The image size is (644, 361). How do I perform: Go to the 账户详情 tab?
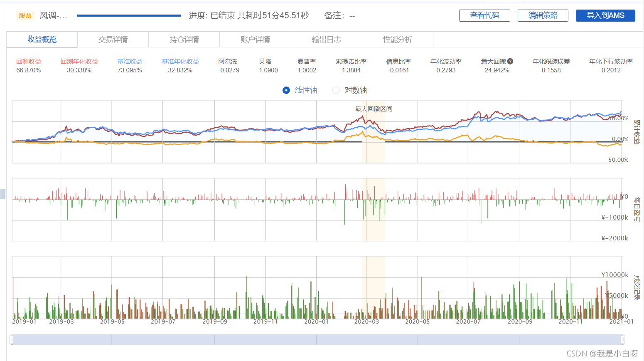[255, 40]
